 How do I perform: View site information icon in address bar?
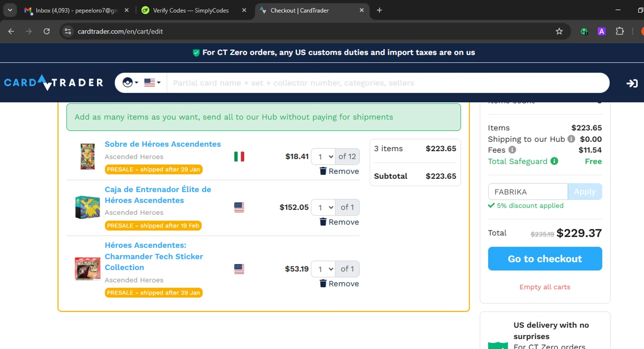tap(67, 31)
